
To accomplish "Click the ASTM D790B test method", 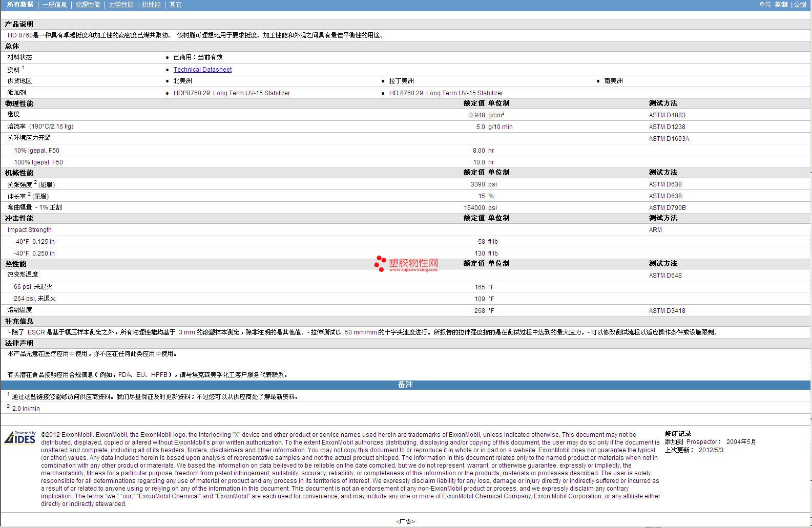I will (667, 208).
